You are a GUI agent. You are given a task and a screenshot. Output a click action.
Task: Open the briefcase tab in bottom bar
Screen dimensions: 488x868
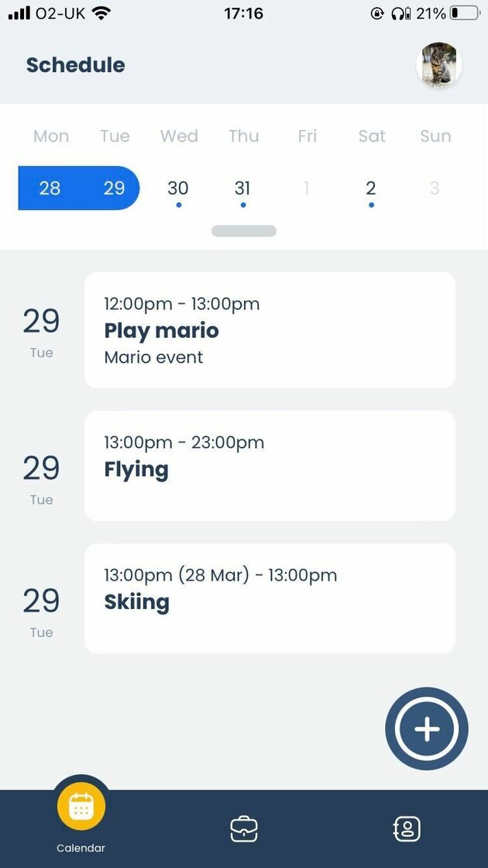244,829
